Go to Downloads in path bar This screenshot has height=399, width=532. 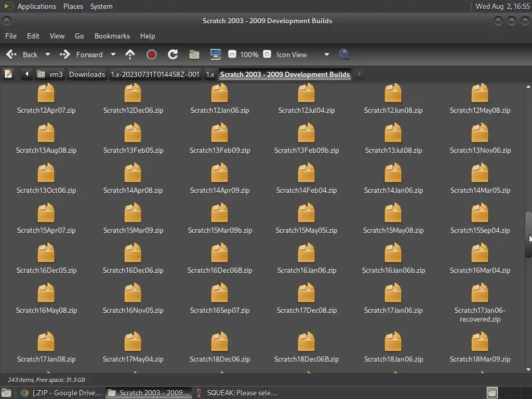87,74
